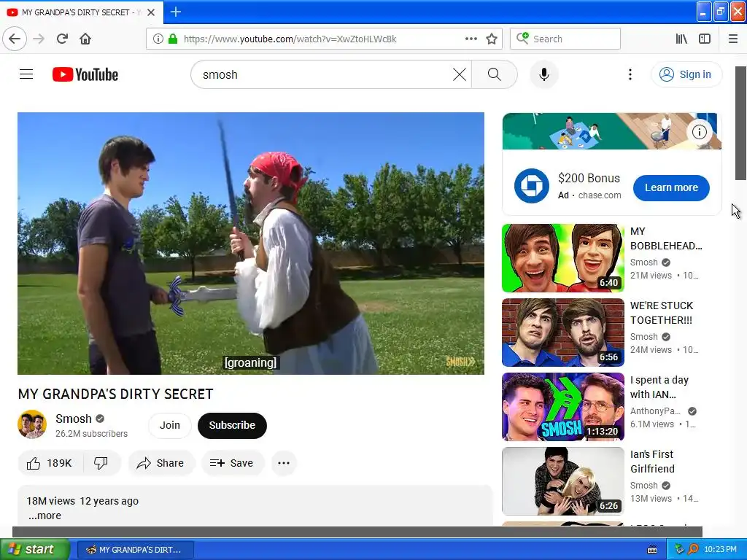Open the YouTube guide hamburger menu
This screenshot has width=747, height=560.
[26, 74]
